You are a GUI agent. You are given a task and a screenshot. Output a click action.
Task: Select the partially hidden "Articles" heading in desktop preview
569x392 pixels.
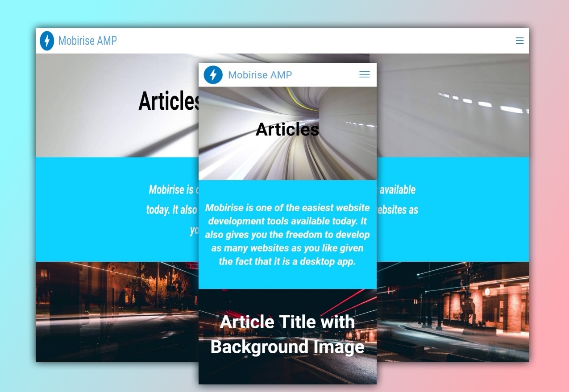(x=169, y=101)
